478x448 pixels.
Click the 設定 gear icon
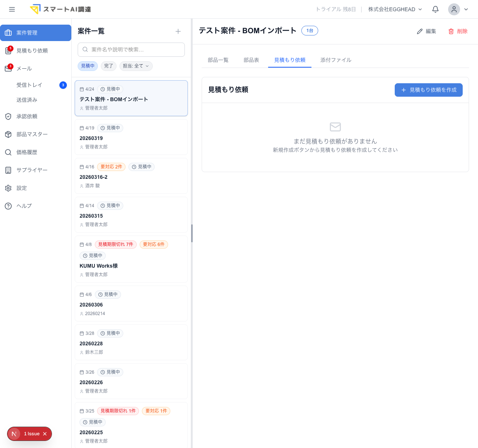(8, 188)
